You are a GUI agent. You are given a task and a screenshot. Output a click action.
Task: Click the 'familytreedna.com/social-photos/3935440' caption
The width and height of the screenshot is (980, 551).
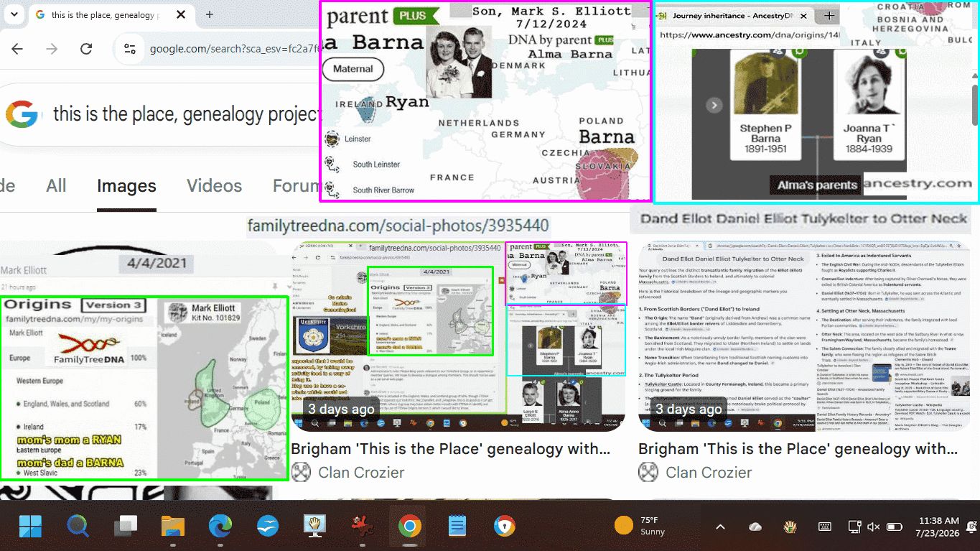tap(398, 226)
